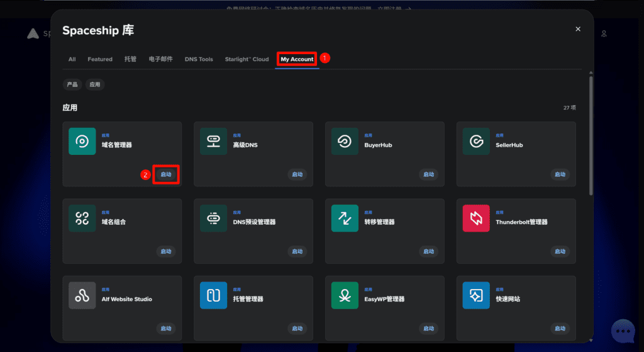Click the 快速网站 title text
The width and height of the screenshot is (644, 352).
[x=508, y=299]
